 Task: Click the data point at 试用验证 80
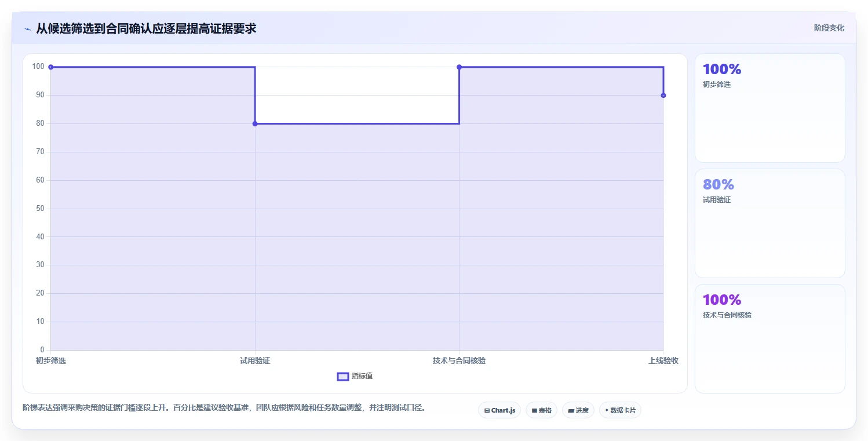[x=255, y=123]
